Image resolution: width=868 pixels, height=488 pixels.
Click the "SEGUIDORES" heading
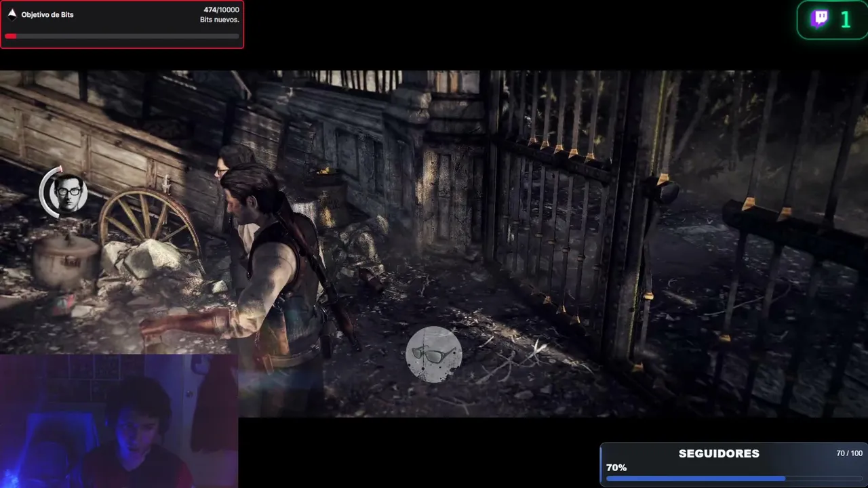719,453
